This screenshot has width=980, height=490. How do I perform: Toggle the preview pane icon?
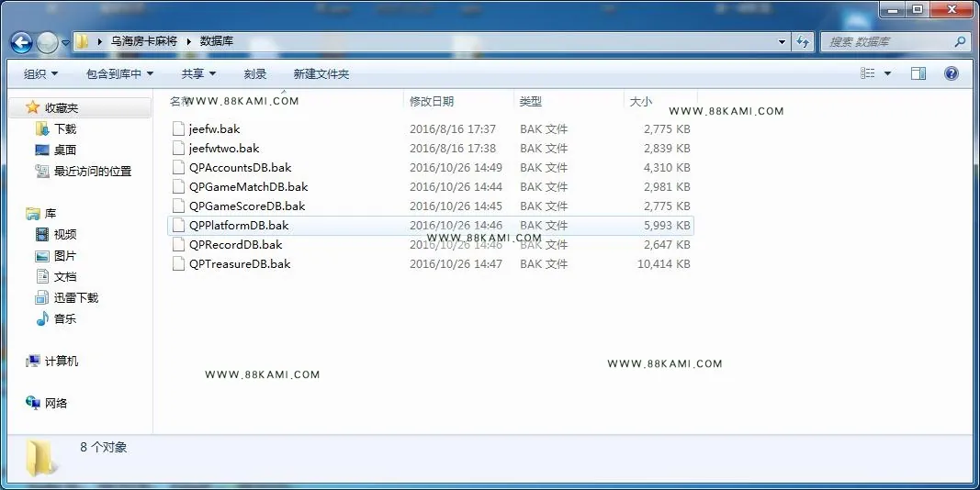[x=918, y=73]
